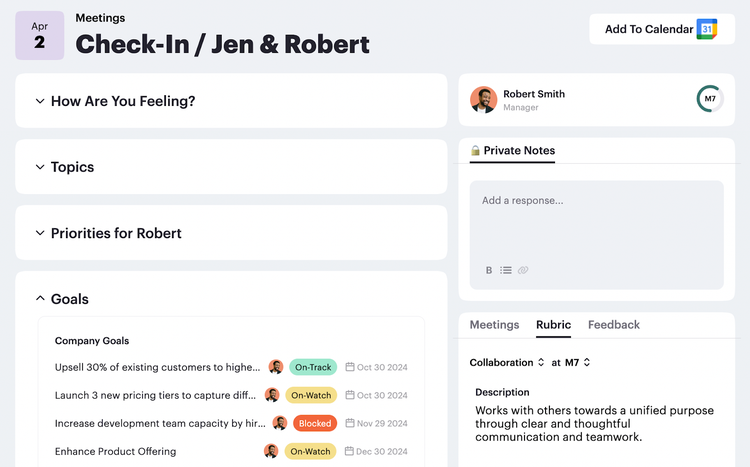Switch to the Feedback tab
Viewport: 750px width, 467px height.
(x=613, y=325)
